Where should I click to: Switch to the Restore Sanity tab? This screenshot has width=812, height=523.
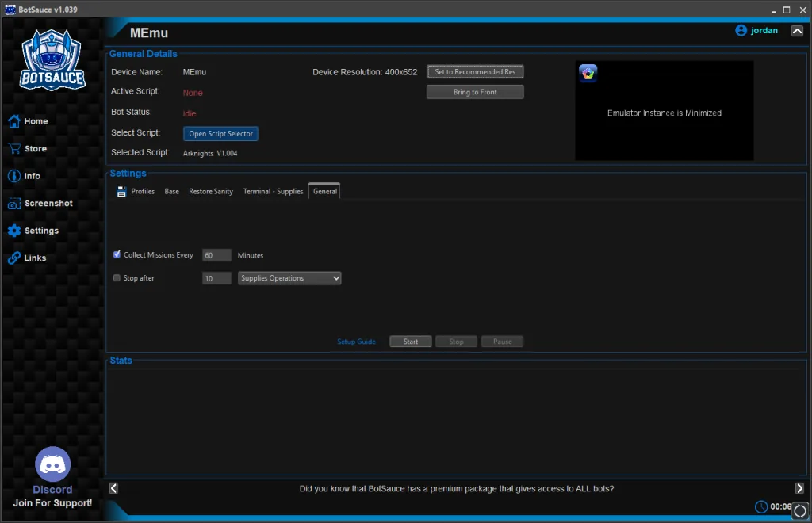pyautogui.click(x=211, y=192)
